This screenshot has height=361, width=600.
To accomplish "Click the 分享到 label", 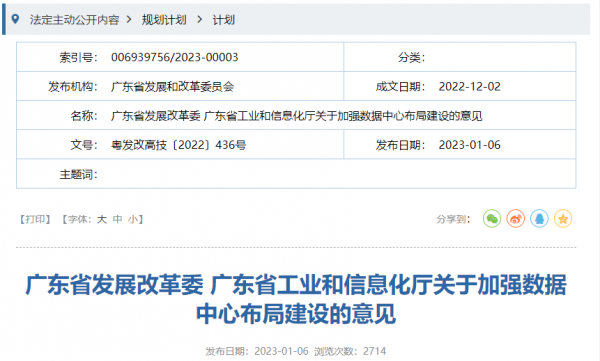I will point(453,219).
